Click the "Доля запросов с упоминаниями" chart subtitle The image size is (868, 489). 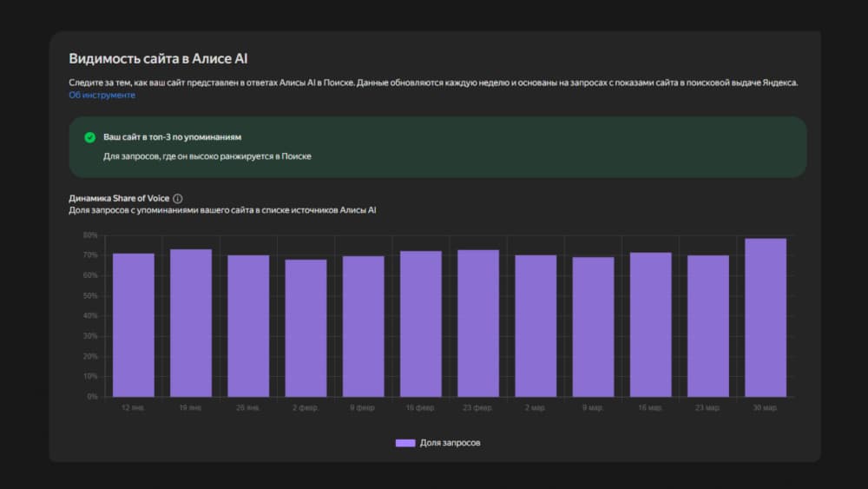pyautogui.click(x=222, y=210)
